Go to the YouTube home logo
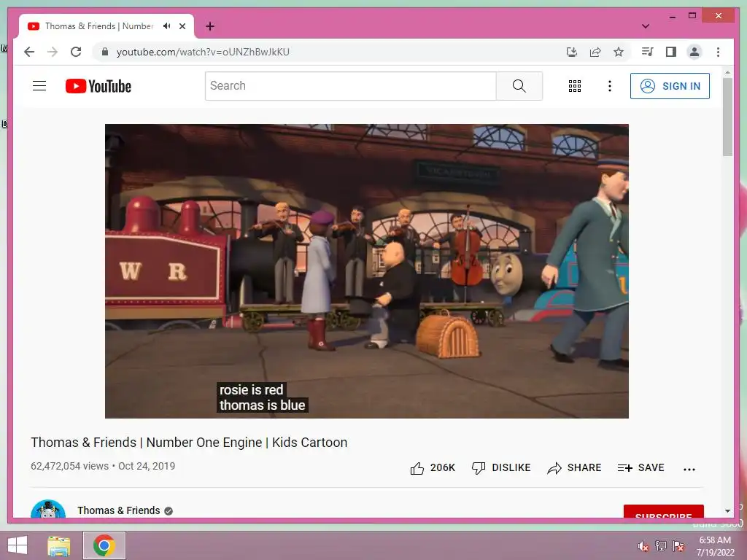Viewport: 747px width, 560px height. click(x=98, y=86)
